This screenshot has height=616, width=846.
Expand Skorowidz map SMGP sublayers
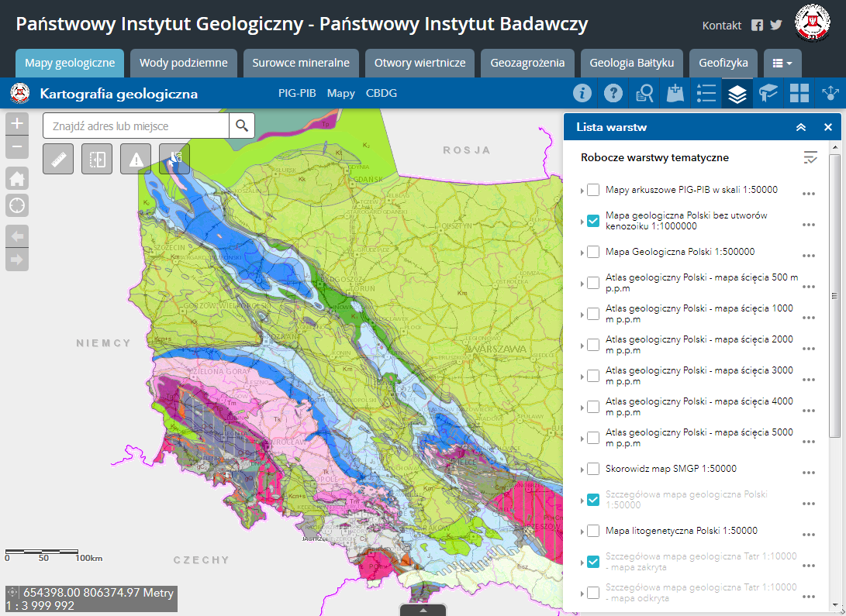click(582, 470)
